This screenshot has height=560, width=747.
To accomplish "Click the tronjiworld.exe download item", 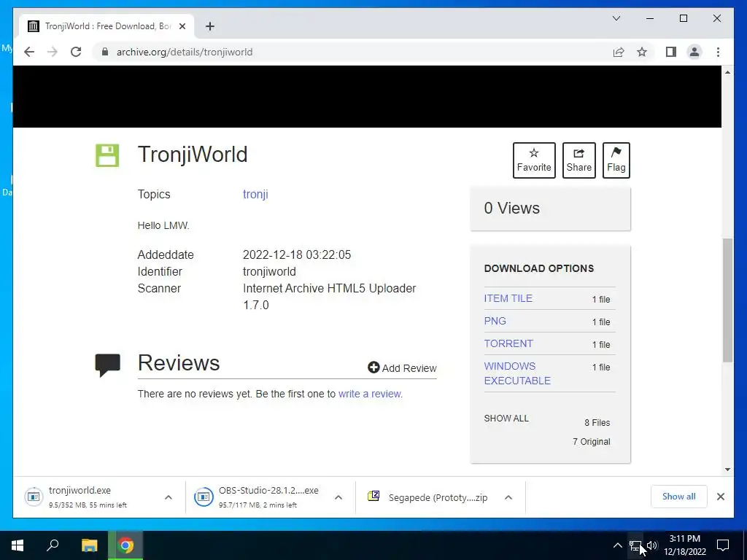I will (88, 497).
